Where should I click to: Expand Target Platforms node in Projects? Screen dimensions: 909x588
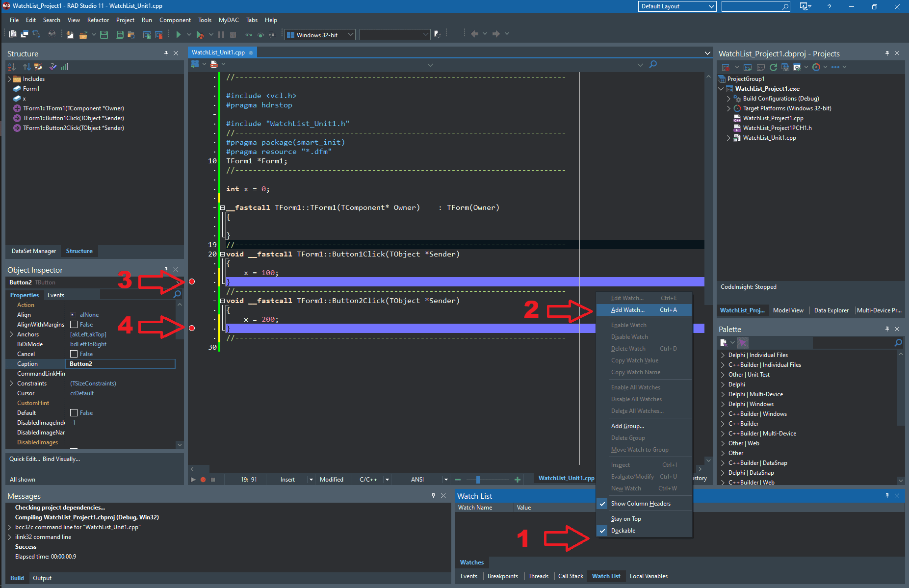pos(728,108)
